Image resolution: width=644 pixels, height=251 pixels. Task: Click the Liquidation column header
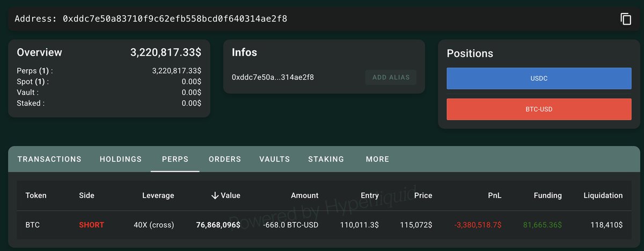[603, 196]
